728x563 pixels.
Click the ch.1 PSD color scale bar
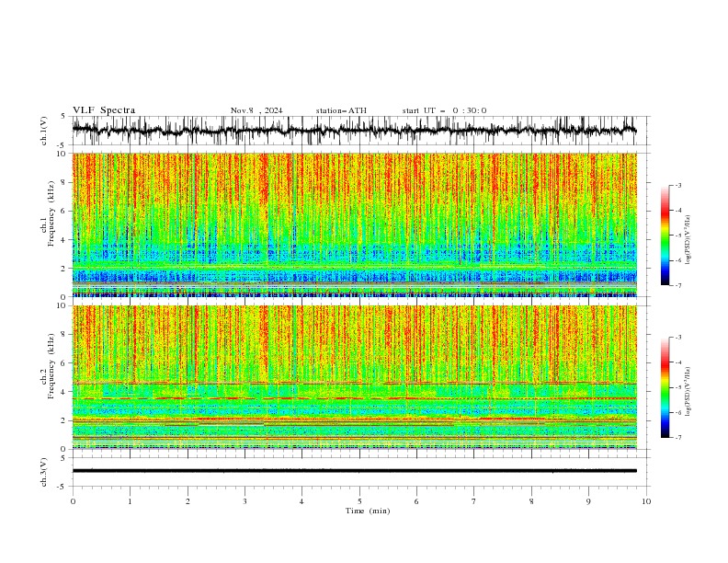coord(665,236)
